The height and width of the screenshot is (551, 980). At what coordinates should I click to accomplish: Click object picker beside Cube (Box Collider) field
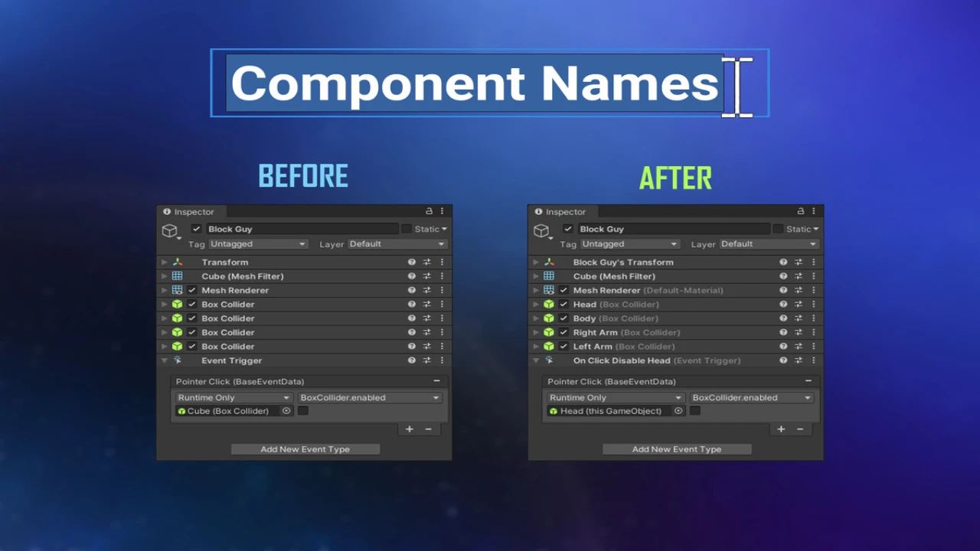click(286, 411)
